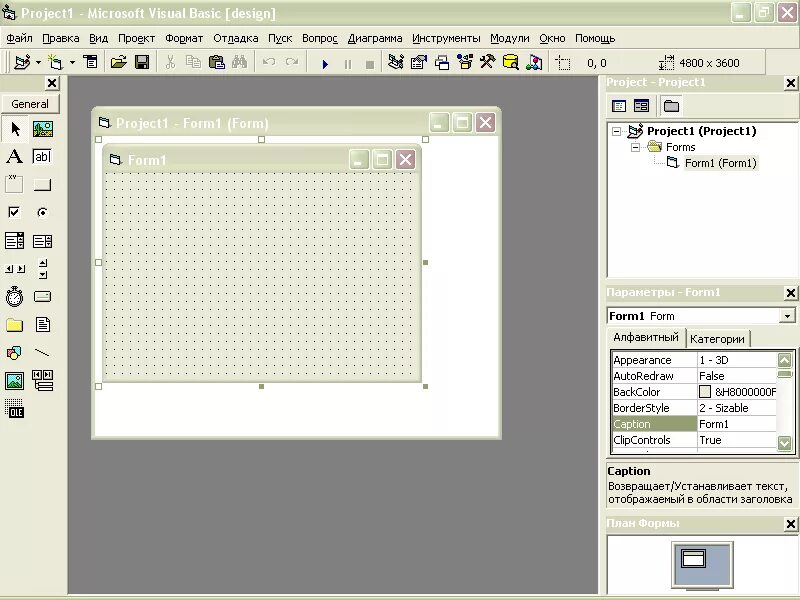This screenshot has height=600, width=800.
Task: Open the Помощь menu
Action: tap(595, 39)
